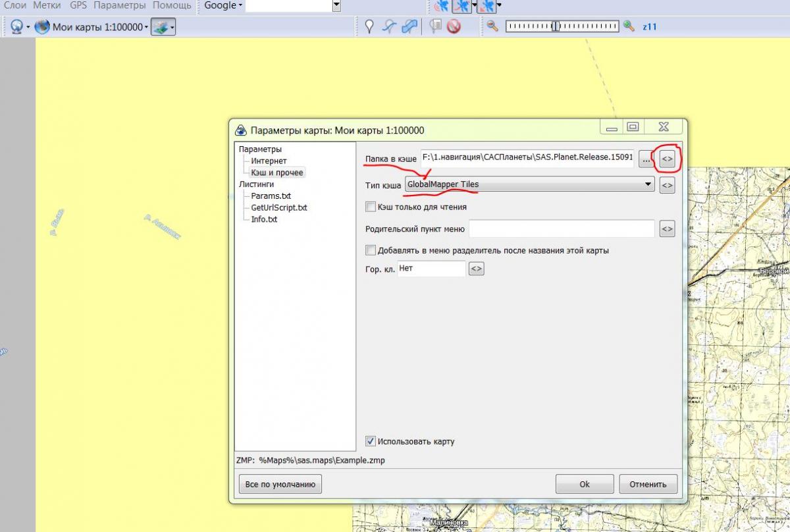Click the reset arrows button for cache folder
Screen dimensions: 790x532
pyautogui.click(x=667, y=159)
